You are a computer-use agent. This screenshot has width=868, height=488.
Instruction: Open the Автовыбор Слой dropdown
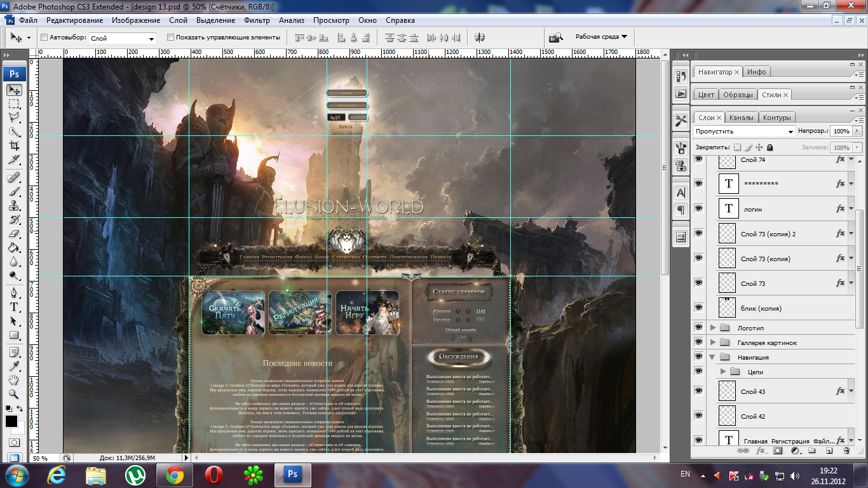122,39
